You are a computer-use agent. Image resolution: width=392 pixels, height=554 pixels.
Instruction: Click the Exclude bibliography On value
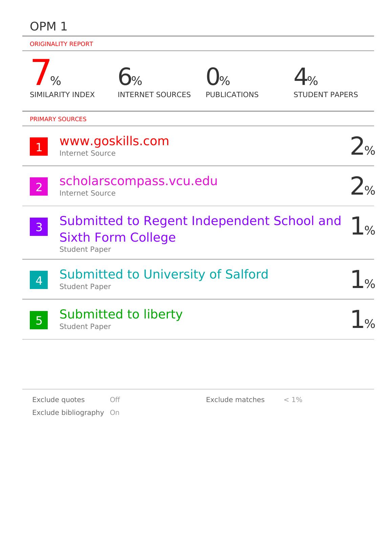(x=114, y=413)
